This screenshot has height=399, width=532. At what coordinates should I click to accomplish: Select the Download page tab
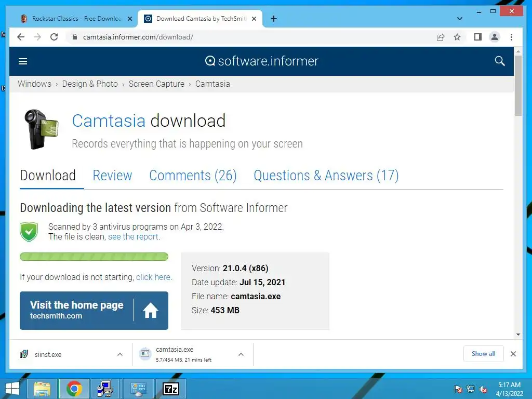tap(48, 176)
